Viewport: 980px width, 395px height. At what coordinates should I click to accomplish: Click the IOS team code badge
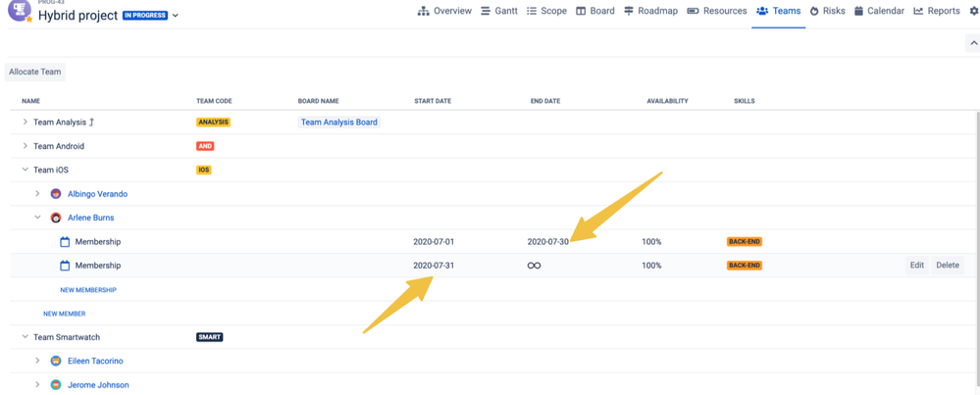pos(204,170)
